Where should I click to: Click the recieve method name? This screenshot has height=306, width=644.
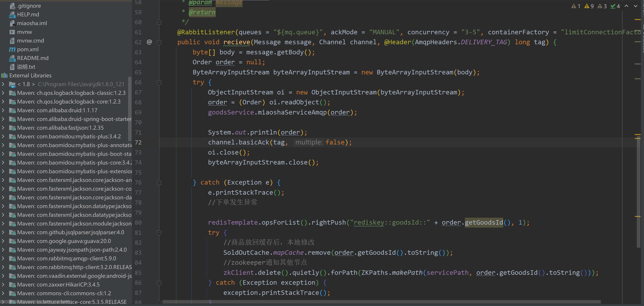(x=237, y=42)
